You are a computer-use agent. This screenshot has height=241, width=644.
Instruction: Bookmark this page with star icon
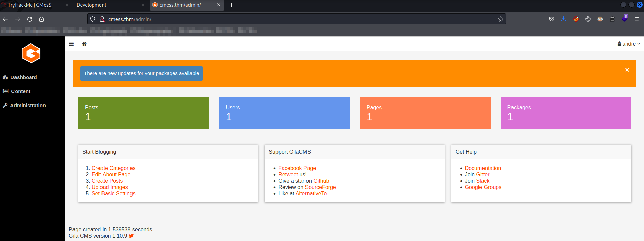(x=501, y=19)
